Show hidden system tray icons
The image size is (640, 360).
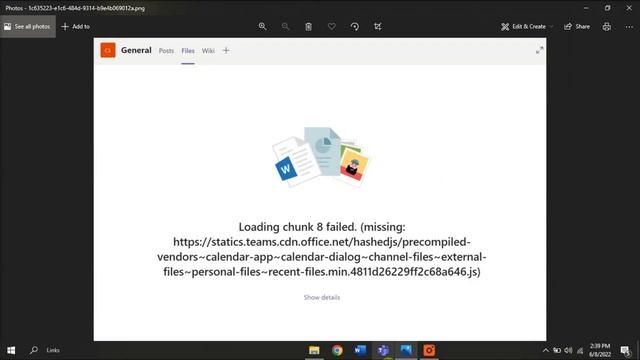tap(546, 350)
